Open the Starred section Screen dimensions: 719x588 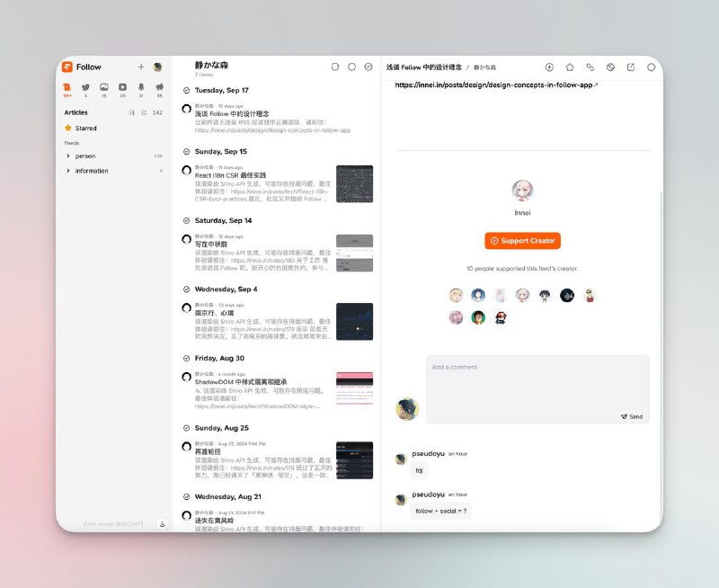pyautogui.click(x=85, y=129)
